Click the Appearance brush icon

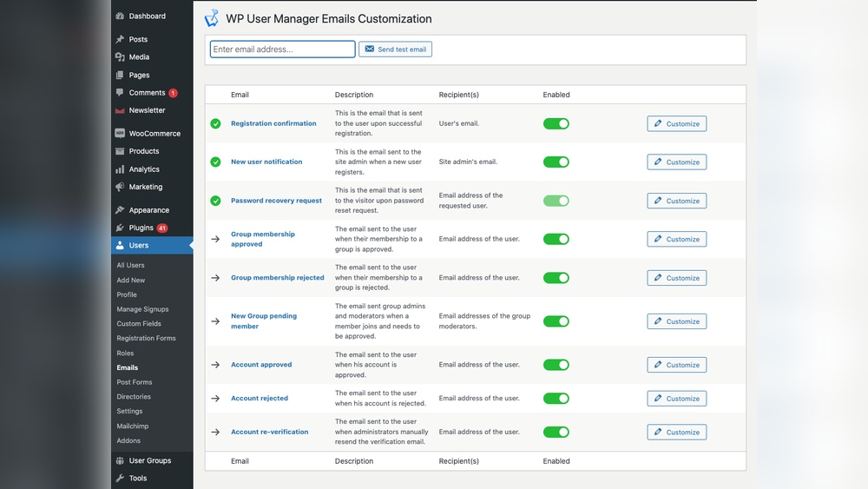120,210
